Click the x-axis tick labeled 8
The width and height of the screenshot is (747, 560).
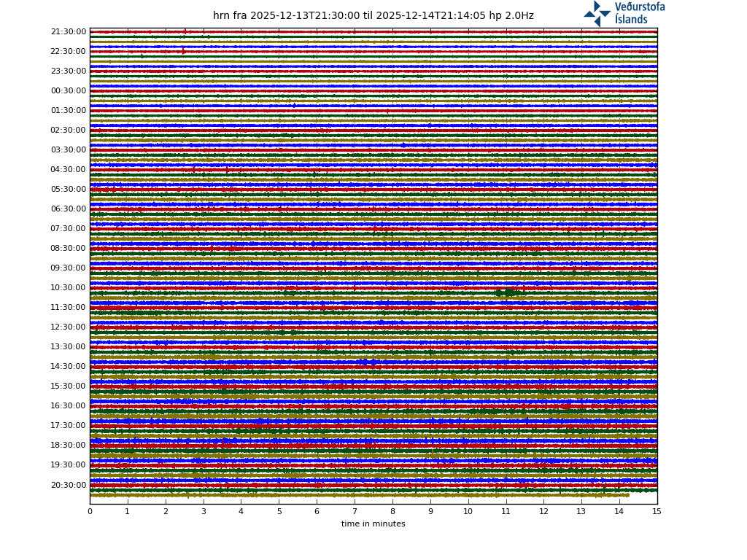pos(392,511)
